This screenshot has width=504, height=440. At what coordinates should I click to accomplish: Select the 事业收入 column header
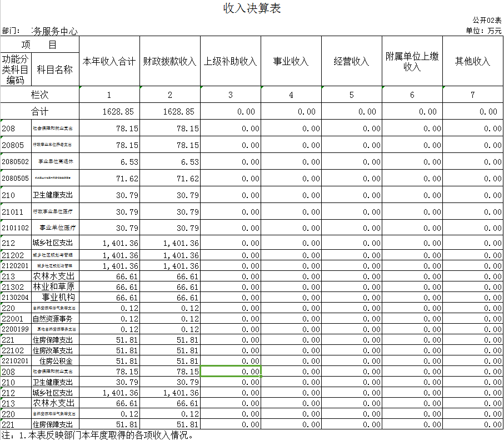291,61
